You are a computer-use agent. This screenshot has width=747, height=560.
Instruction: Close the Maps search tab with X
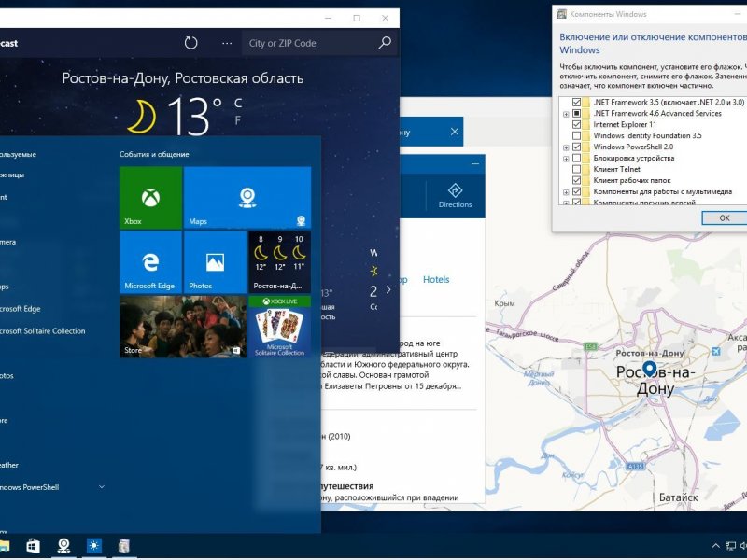pos(455,132)
